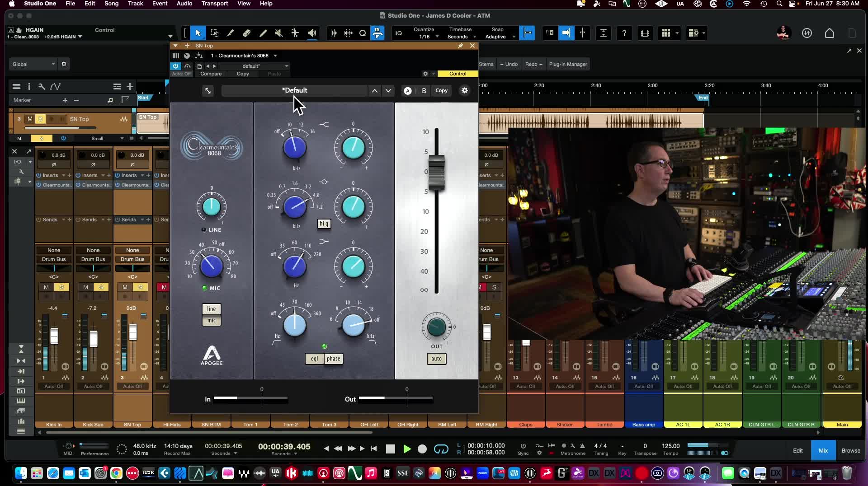This screenshot has height=486, width=868.
Task: Solo the SN Top track
Action: pyautogui.click(x=41, y=119)
